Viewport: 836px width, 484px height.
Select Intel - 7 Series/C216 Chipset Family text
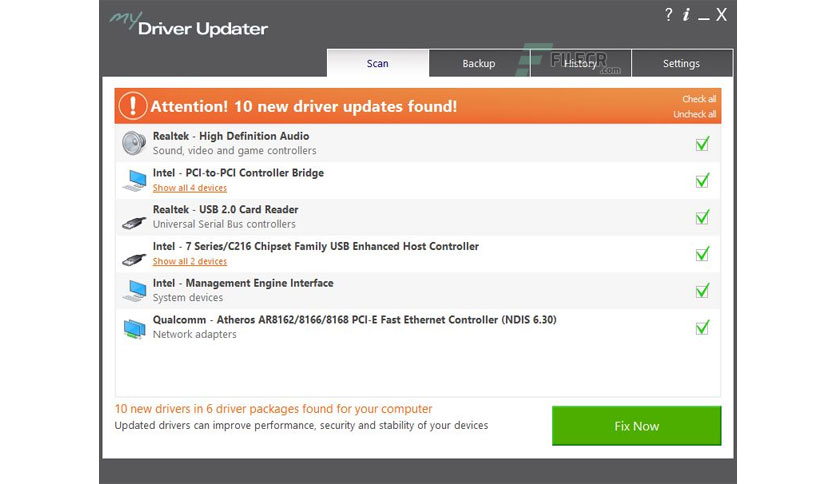click(316, 246)
